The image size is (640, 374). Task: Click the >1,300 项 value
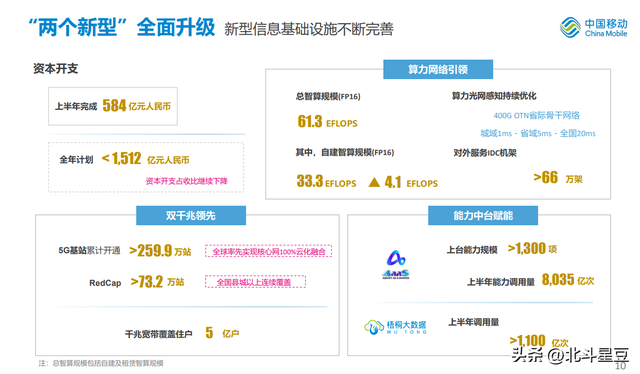(532, 248)
